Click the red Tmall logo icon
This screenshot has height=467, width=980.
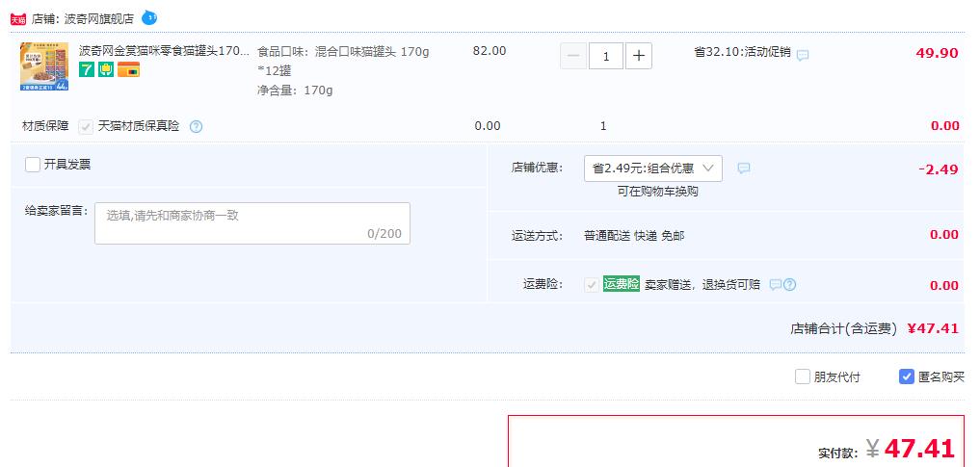pos(18,19)
